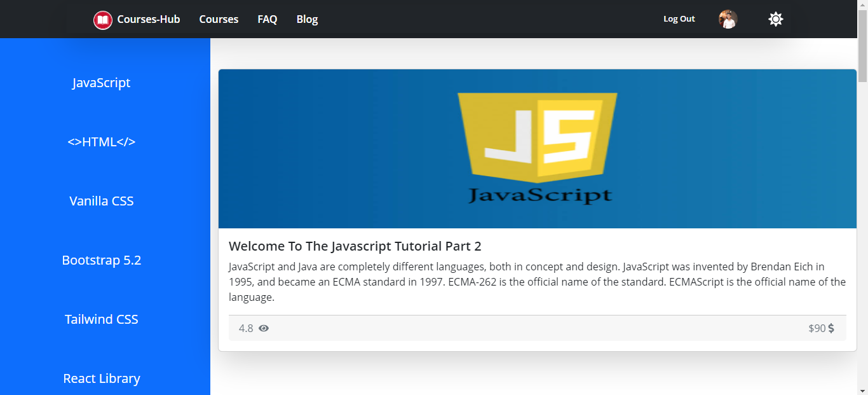The image size is (868, 395).
Task: Open the user profile avatar
Action: click(728, 19)
